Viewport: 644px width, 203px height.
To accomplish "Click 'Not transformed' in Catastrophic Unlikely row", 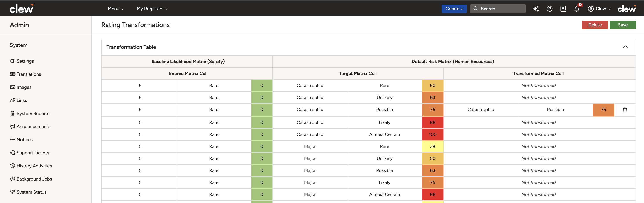I will (539, 98).
